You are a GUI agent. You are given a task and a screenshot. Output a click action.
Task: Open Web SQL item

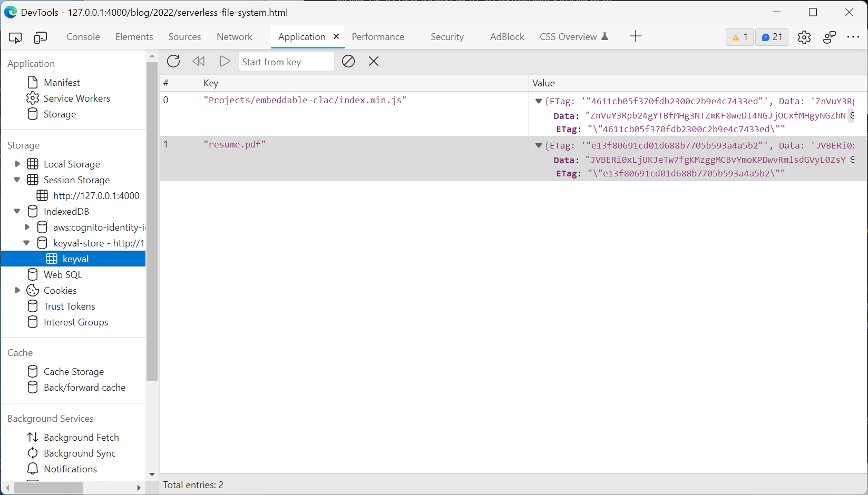click(63, 275)
